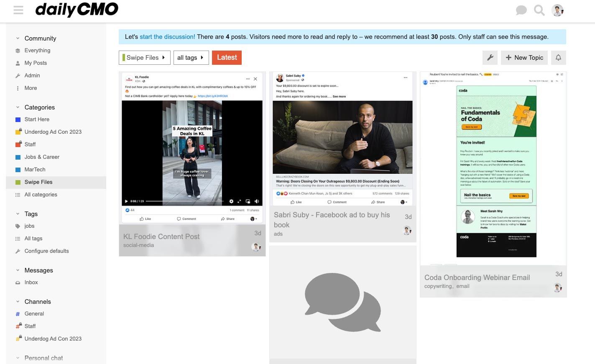Click the social-media tag on KL Foodie

click(x=138, y=245)
